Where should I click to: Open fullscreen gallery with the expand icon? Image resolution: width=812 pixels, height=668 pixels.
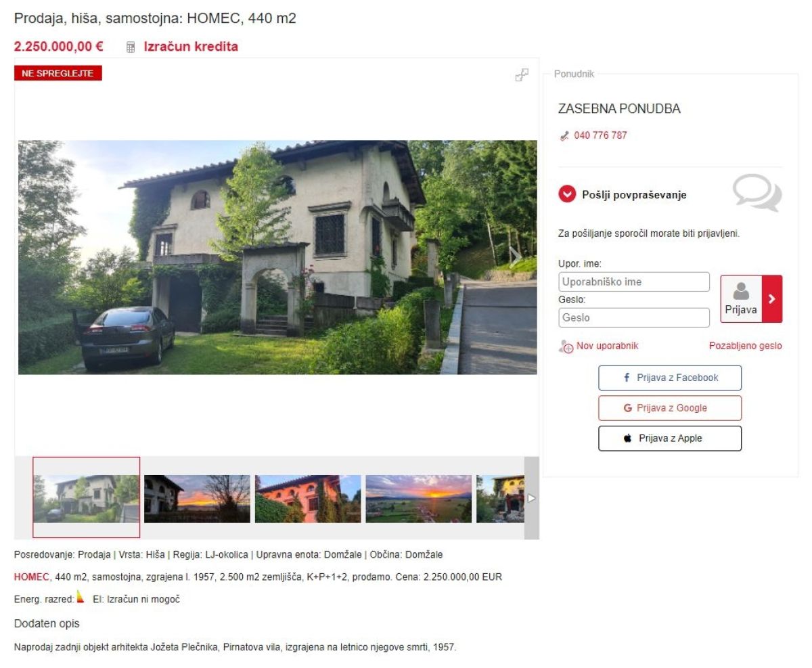[x=522, y=75]
